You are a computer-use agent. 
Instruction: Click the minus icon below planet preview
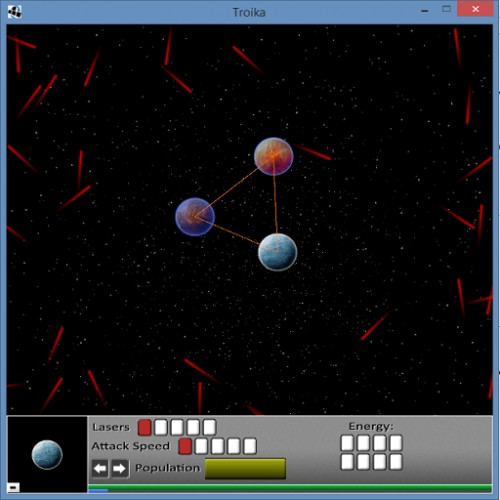point(13,487)
